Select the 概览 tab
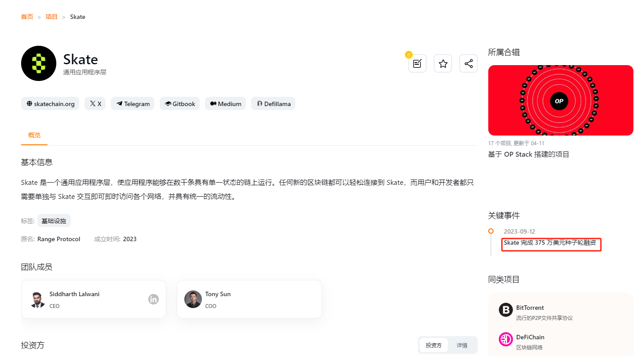The image size is (644, 356). pyautogui.click(x=34, y=135)
